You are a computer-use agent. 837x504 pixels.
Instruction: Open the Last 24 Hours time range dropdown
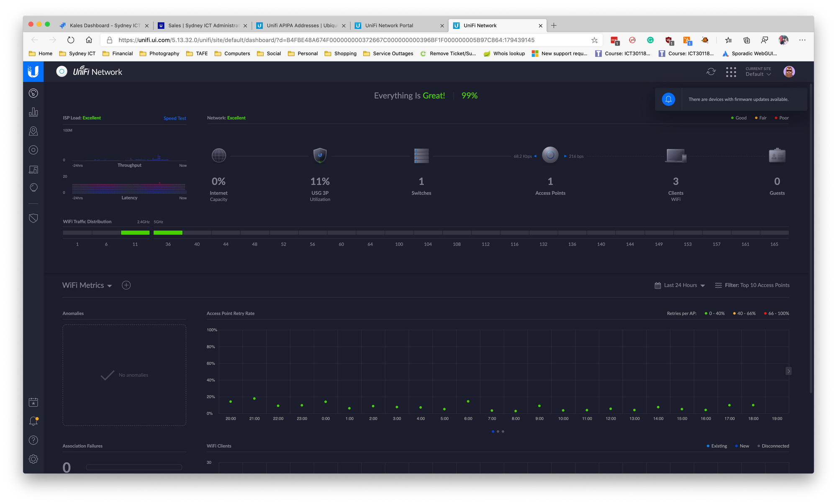(x=680, y=285)
